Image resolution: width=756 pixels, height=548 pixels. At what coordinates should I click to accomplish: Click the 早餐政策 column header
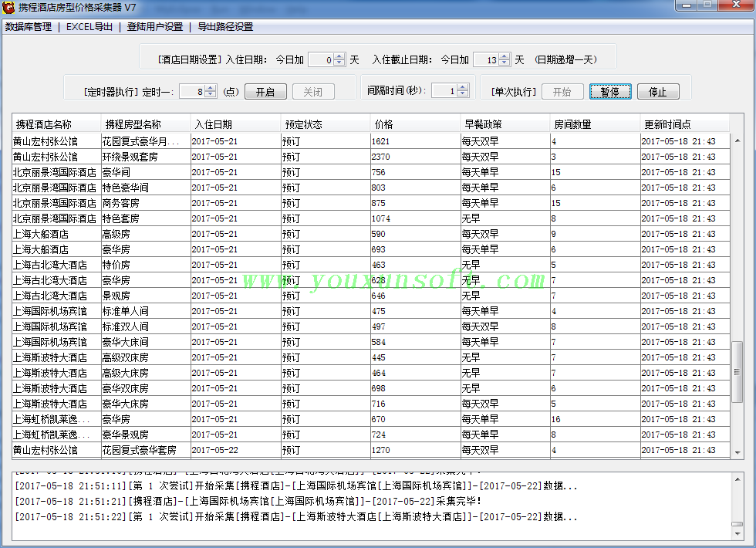point(505,124)
